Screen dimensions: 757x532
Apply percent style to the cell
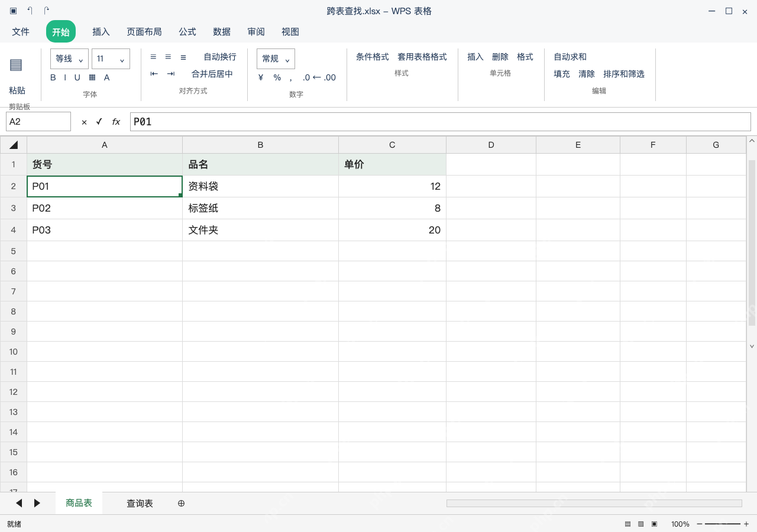[x=277, y=77]
